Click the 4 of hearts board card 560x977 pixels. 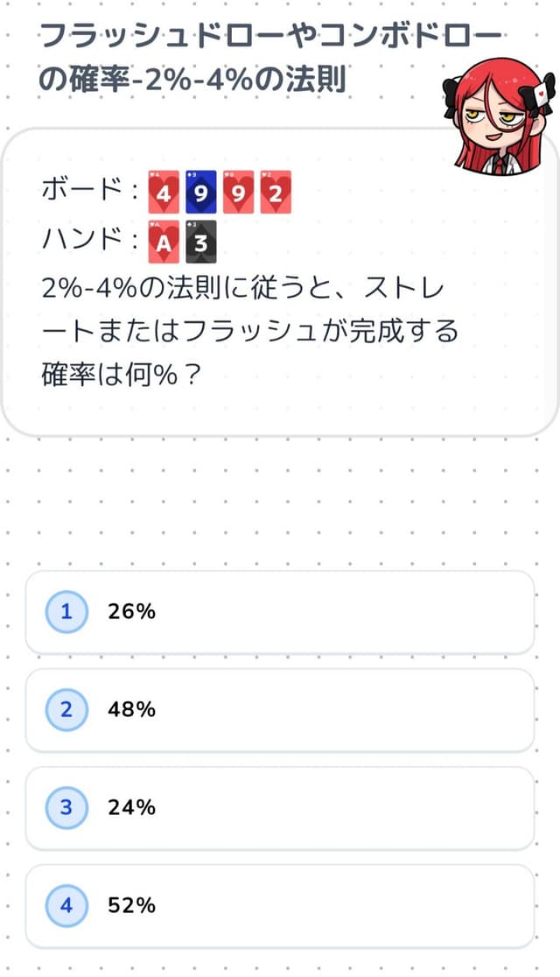(x=163, y=193)
